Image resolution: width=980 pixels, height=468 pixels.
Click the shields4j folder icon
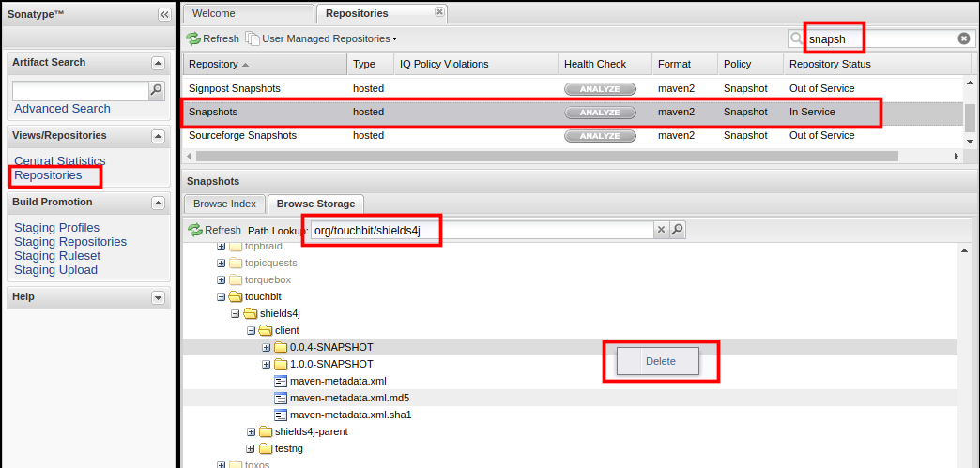pos(251,313)
